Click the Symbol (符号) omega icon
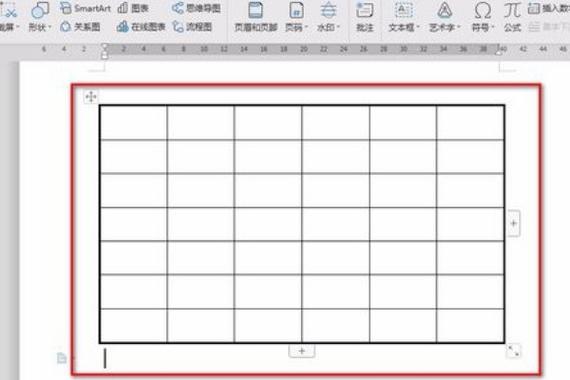This screenshot has height=380, width=570. click(x=483, y=10)
